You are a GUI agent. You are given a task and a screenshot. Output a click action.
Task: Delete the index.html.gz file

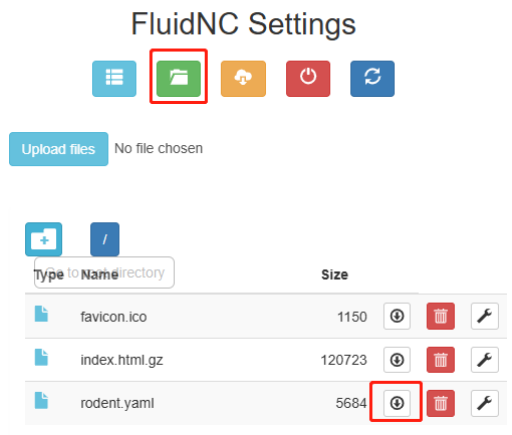point(441,360)
